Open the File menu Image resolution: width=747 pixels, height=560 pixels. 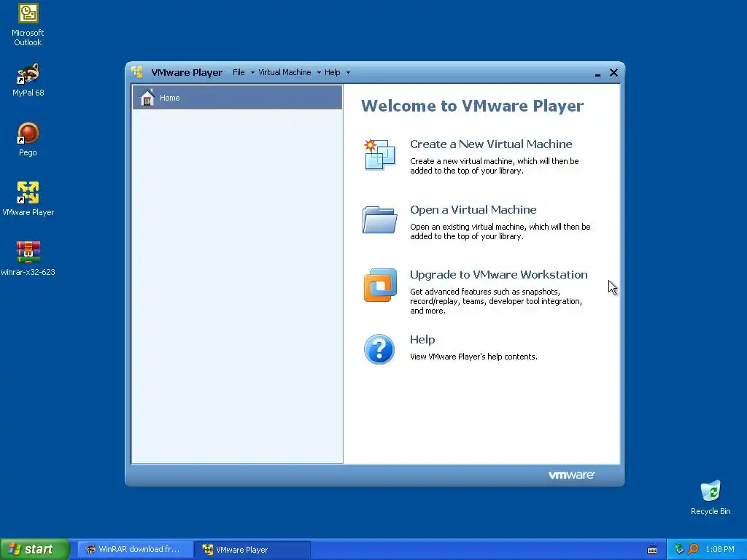(x=239, y=72)
